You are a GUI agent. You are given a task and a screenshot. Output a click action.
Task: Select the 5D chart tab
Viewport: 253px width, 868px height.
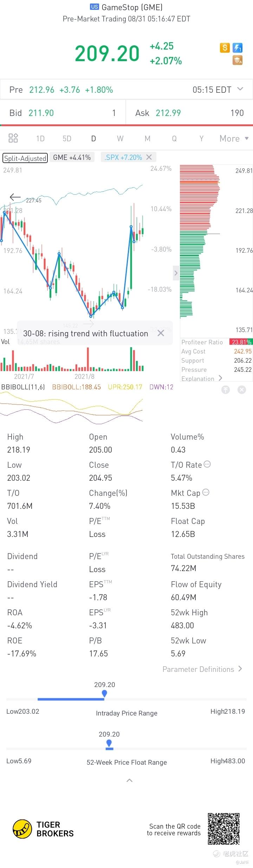coord(67,138)
